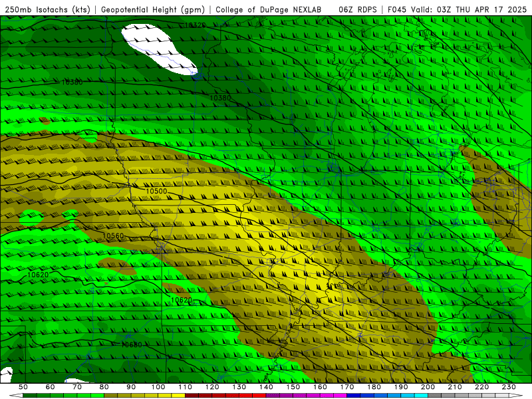Click the cyan swatch just before 200
The height and width of the screenshot is (399, 532).
pyautogui.click(x=421, y=396)
